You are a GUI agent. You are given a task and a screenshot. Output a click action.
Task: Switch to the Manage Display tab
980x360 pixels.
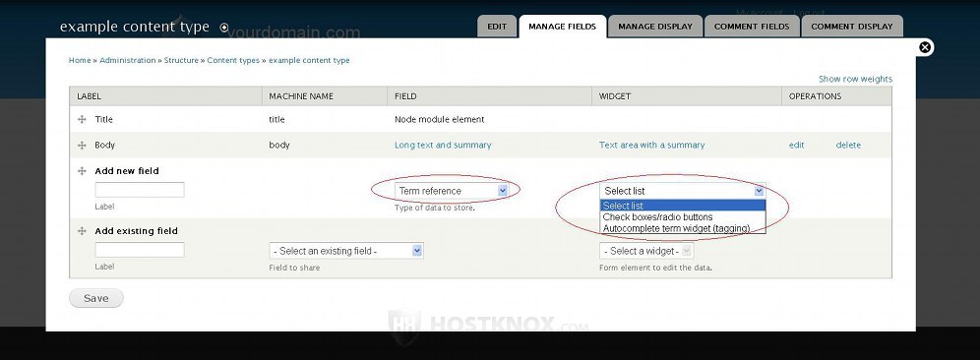coord(655,27)
